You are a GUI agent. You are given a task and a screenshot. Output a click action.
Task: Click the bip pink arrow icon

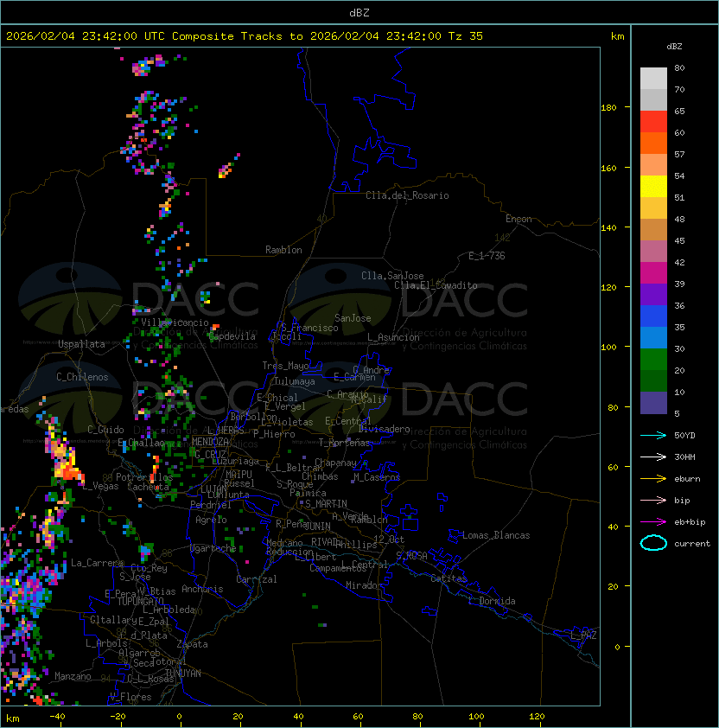(x=653, y=500)
